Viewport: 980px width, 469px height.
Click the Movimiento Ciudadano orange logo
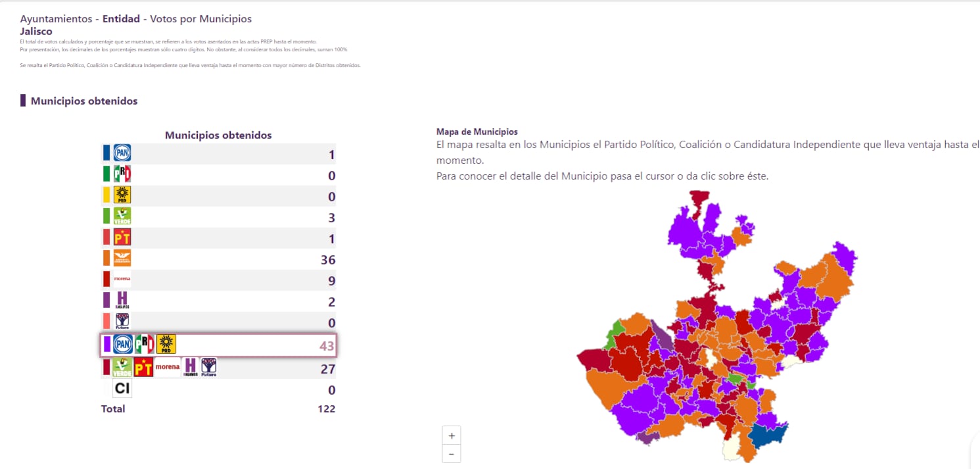(x=123, y=257)
